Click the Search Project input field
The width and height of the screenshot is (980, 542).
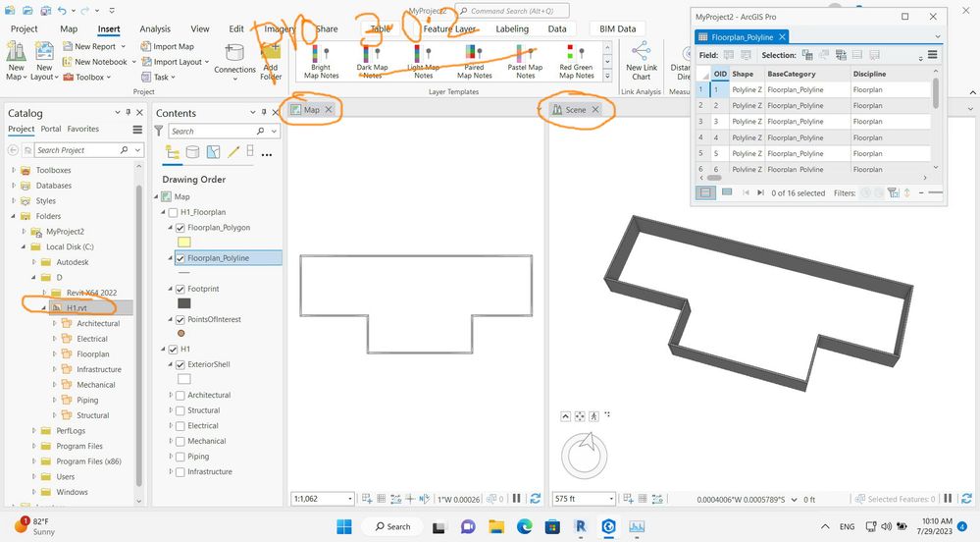[77, 150]
